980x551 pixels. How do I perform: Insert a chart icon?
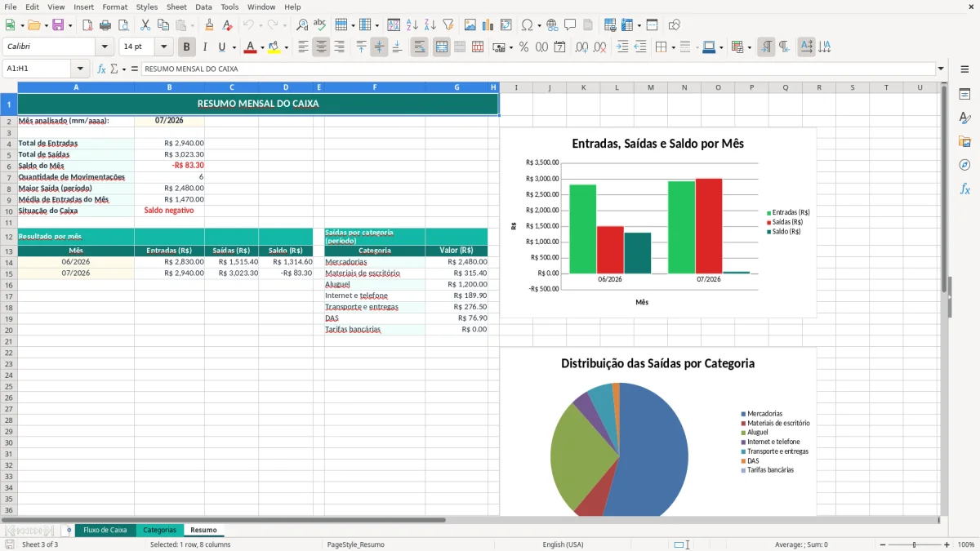coord(488,25)
